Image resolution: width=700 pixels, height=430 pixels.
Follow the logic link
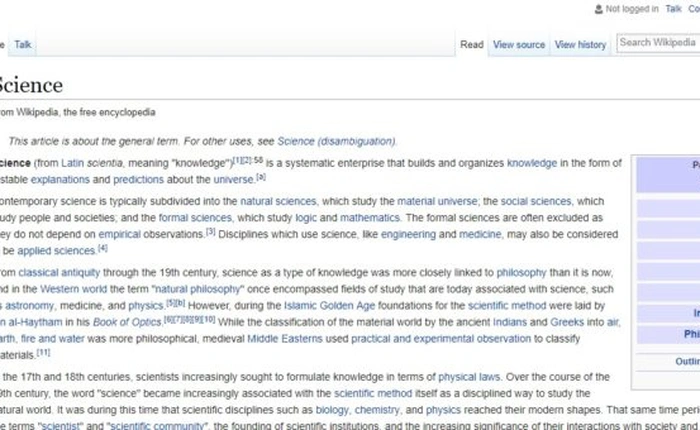(306, 218)
